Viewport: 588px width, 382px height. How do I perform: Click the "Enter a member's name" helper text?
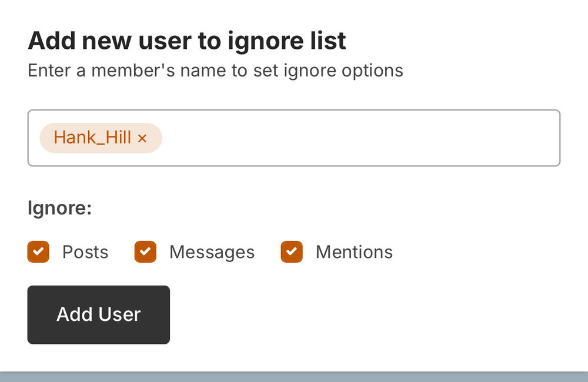[215, 71]
